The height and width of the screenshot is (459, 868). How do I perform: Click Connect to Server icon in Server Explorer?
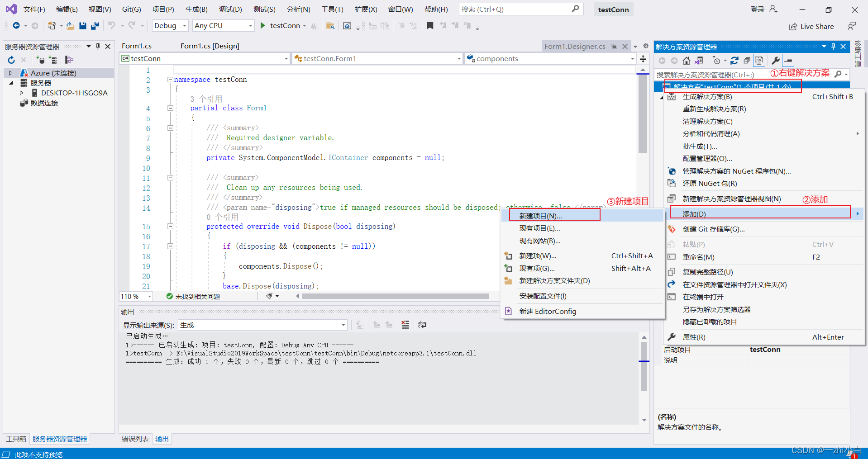tap(53, 60)
